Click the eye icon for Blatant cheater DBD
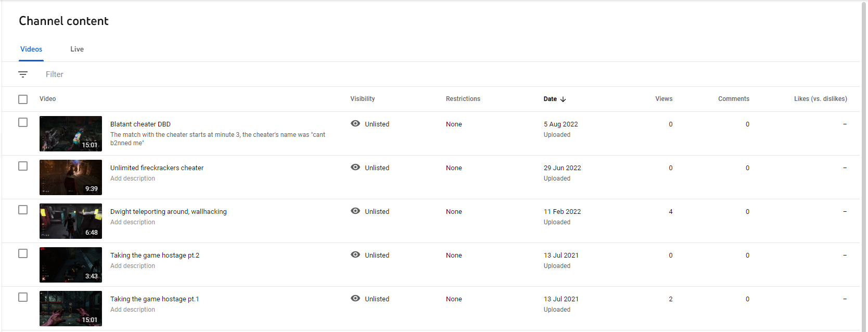This screenshot has width=868, height=332. (x=355, y=124)
